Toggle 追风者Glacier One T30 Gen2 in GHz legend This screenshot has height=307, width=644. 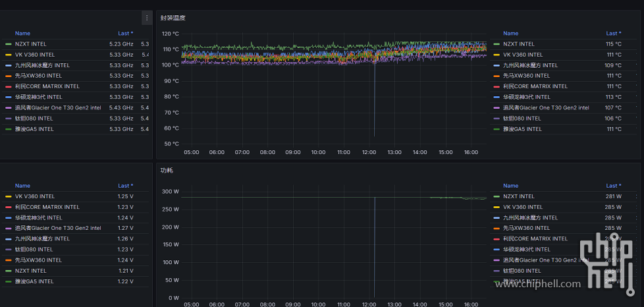click(x=58, y=107)
